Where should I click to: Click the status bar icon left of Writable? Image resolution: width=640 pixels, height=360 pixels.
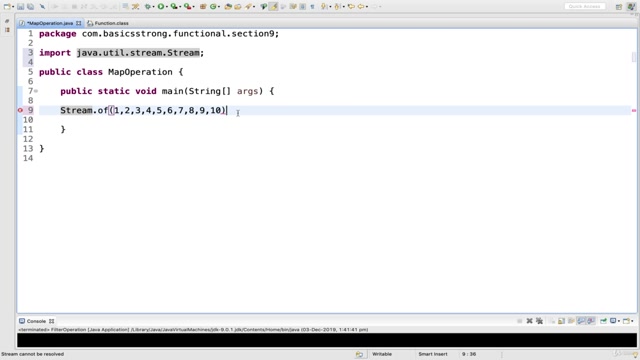359,354
